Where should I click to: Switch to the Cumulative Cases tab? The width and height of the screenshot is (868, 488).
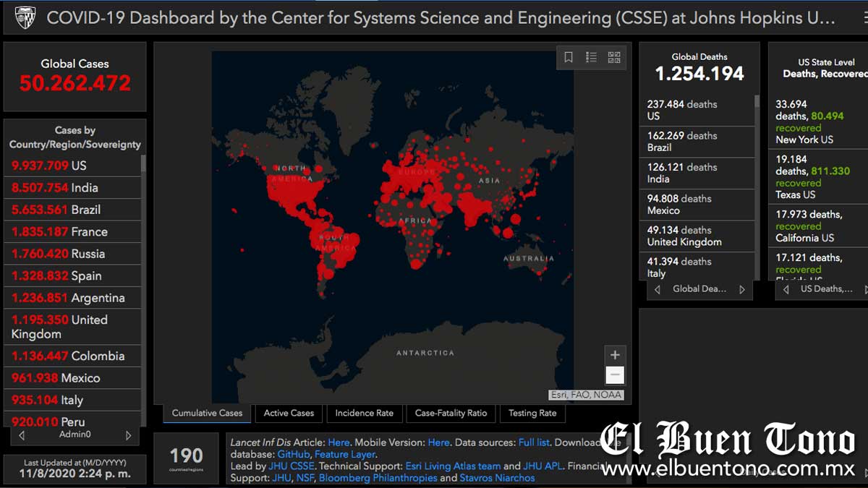tap(207, 413)
